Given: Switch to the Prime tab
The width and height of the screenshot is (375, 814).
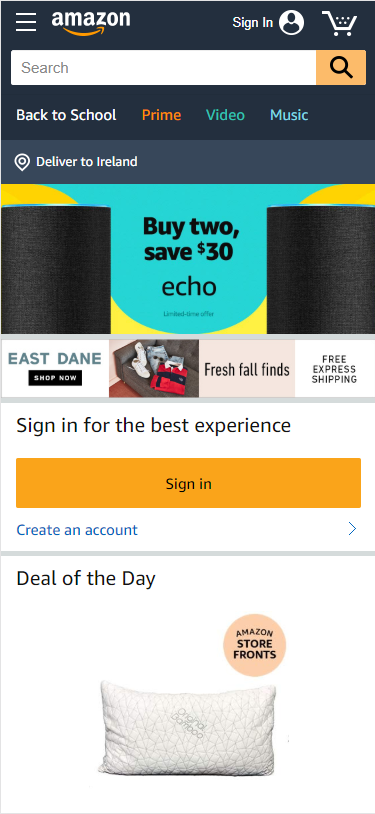Looking at the screenshot, I should click(x=162, y=115).
